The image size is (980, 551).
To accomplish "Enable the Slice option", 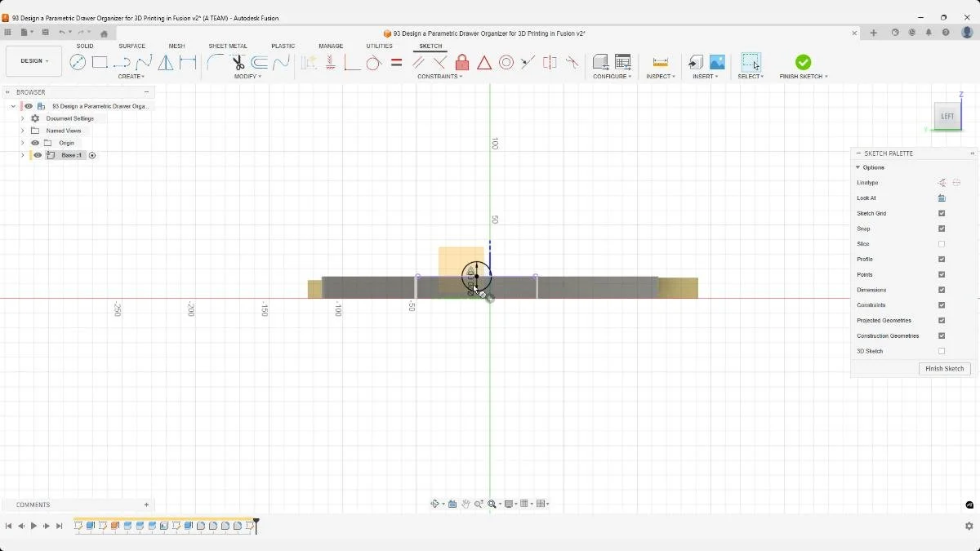I will click(941, 243).
